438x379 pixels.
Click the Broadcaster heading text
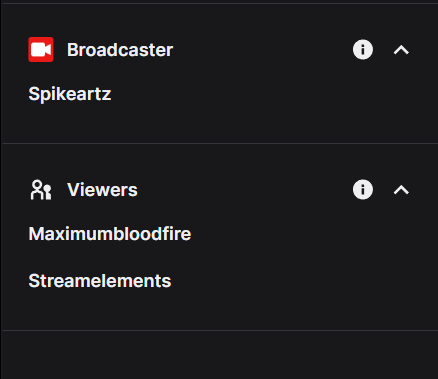(x=120, y=50)
